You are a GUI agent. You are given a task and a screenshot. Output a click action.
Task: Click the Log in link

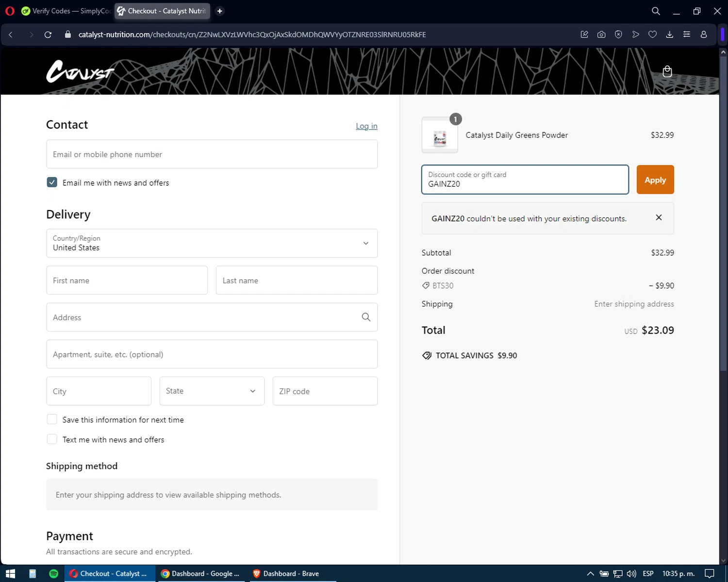(366, 126)
